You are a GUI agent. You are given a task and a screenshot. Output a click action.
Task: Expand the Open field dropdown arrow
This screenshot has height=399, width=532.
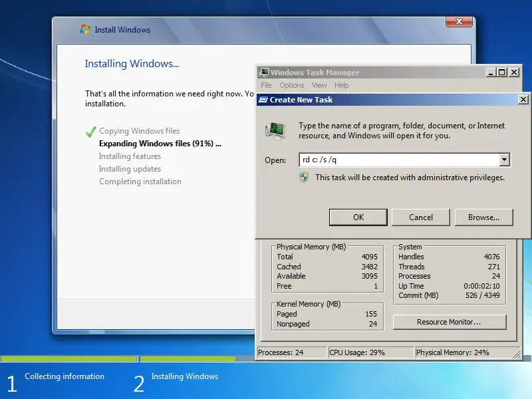(505, 160)
